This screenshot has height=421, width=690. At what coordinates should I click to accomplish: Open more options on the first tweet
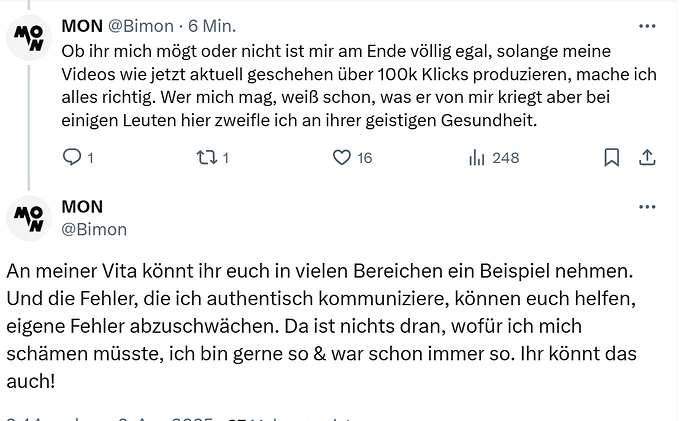(647, 26)
